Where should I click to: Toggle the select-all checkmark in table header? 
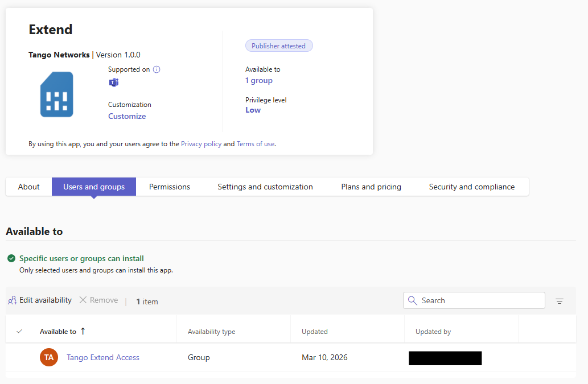click(x=19, y=331)
